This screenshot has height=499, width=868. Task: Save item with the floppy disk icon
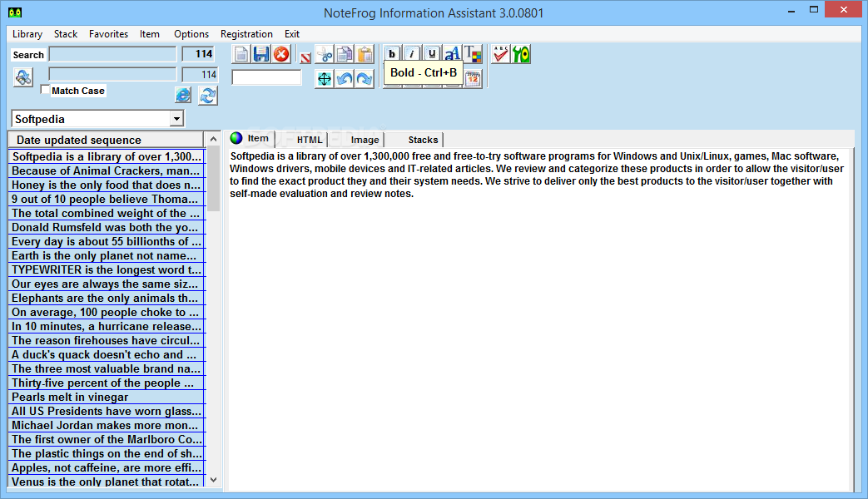pos(261,54)
